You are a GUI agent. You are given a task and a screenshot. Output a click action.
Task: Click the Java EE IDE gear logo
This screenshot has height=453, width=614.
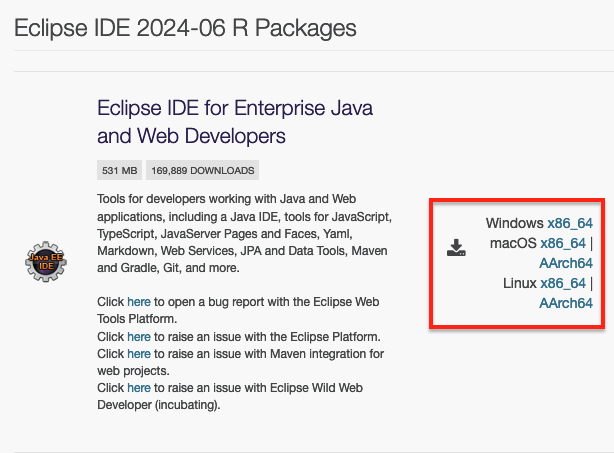pos(46,262)
